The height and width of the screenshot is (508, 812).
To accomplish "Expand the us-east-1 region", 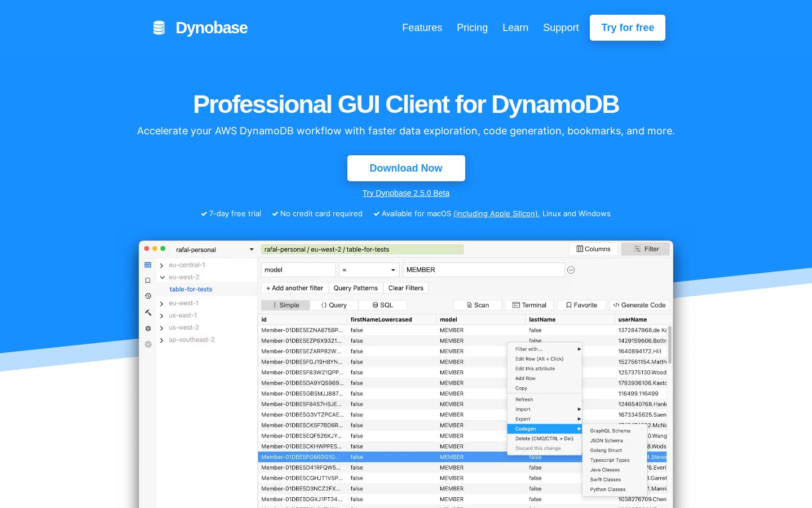I will (162, 316).
